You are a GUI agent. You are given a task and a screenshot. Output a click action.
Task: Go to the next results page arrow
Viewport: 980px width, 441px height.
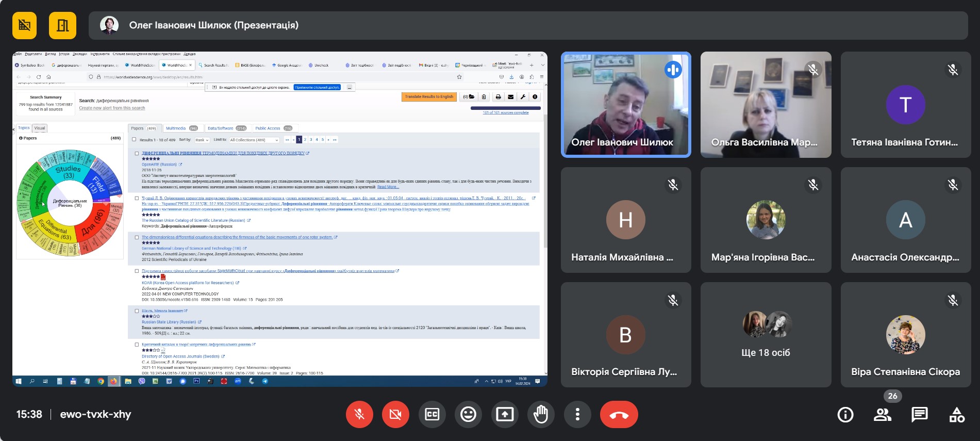click(x=328, y=140)
